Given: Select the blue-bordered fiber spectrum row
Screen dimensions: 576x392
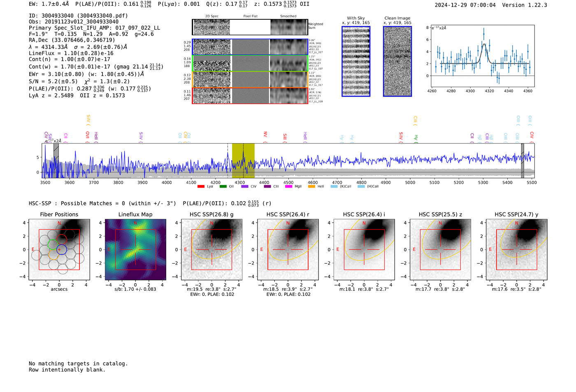Looking at the screenshot, I should point(250,47).
